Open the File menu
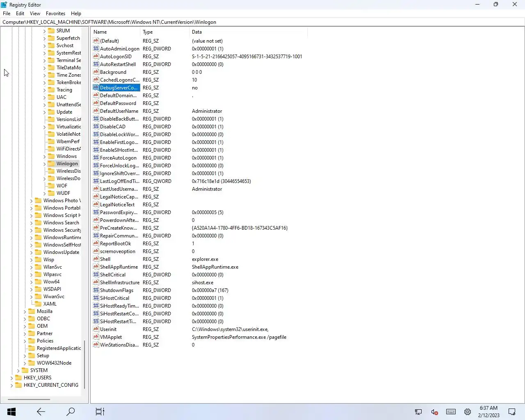 tap(7, 13)
